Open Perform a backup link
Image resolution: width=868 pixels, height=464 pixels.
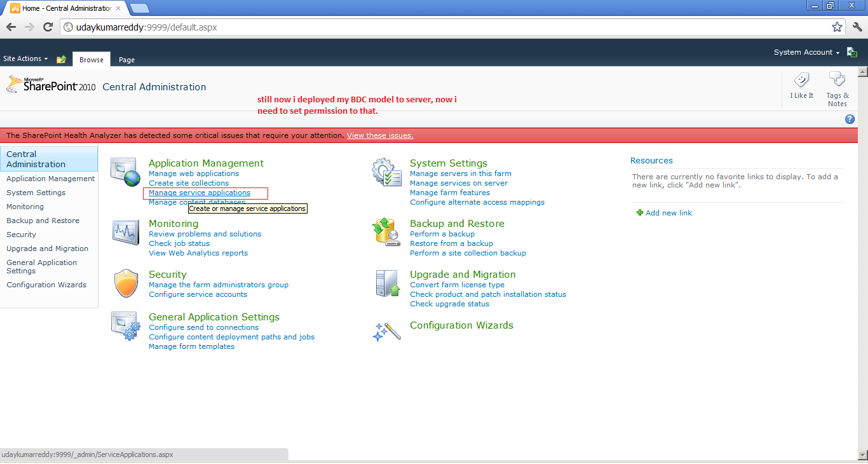coord(442,234)
